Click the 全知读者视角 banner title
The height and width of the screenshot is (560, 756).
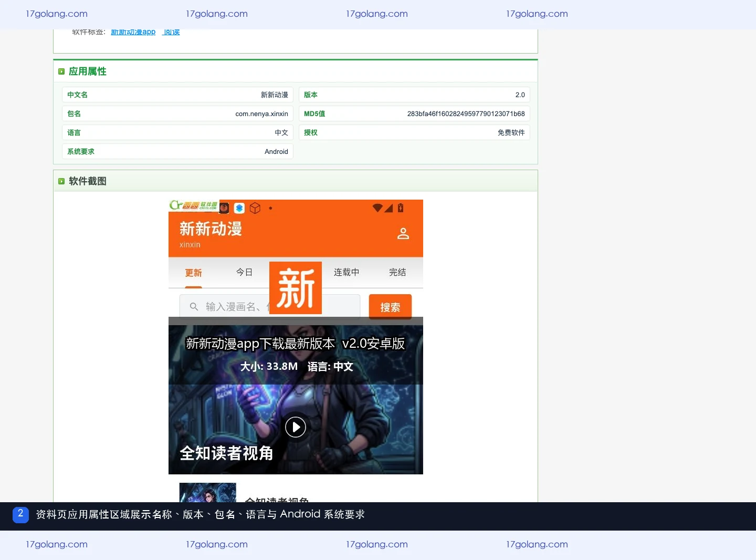[x=226, y=453]
